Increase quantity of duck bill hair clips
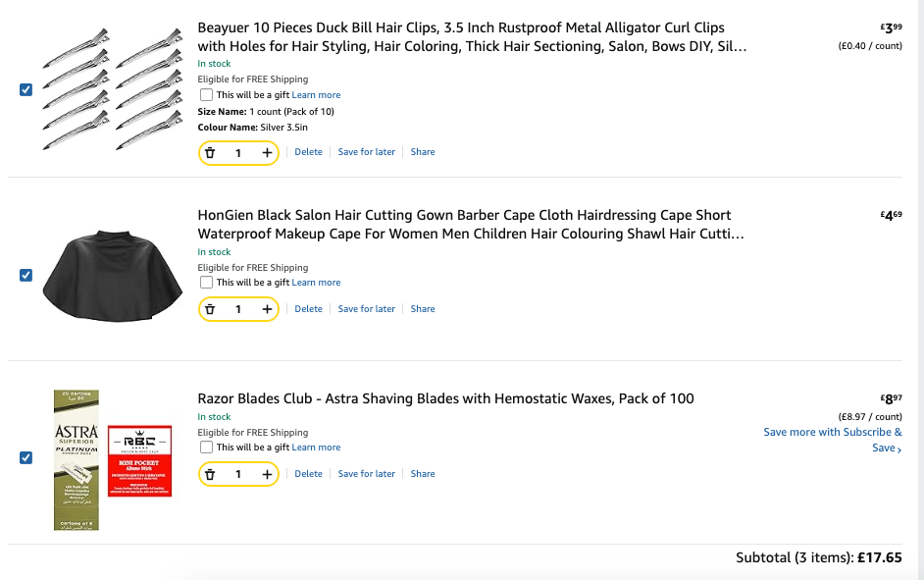The height and width of the screenshot is (580, 924). tap(267, 153)
